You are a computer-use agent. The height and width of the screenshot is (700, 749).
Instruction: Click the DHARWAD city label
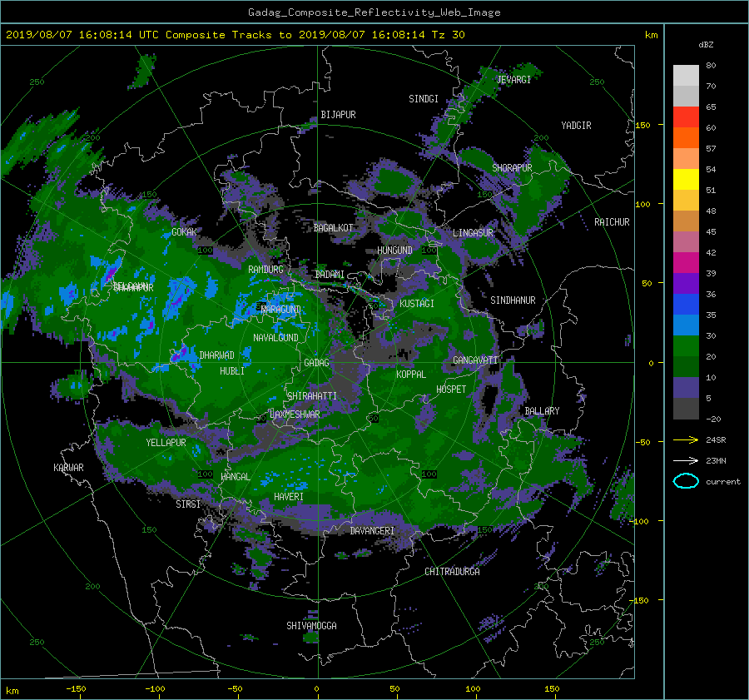217,355
